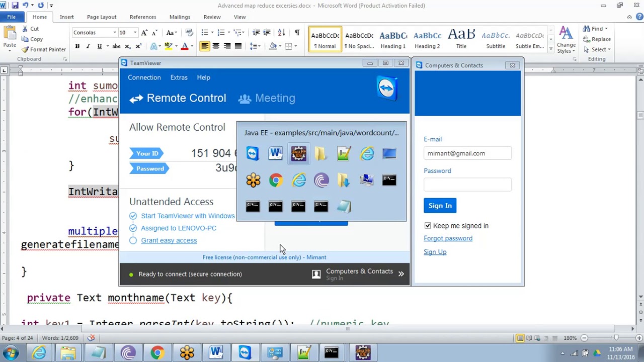The image size is (644, 362).
Task: Toggle Align Text Right in Word
Action: pyautogui.click(x=227, y=46)
